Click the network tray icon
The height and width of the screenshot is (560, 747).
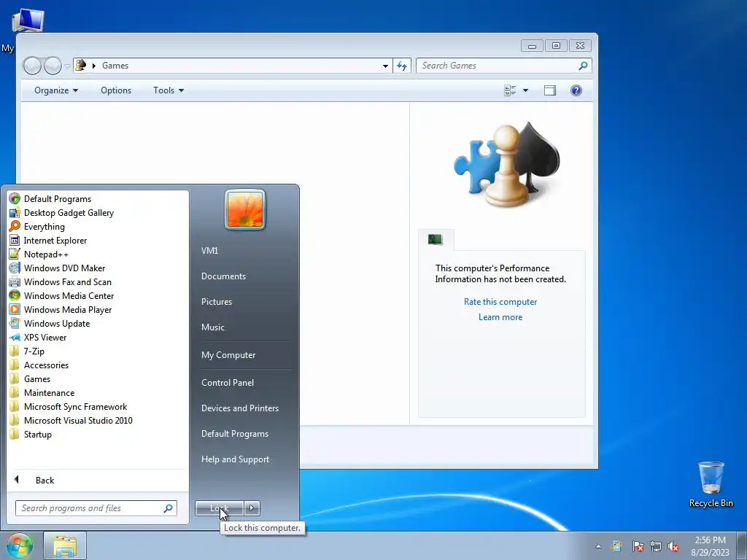656,546
